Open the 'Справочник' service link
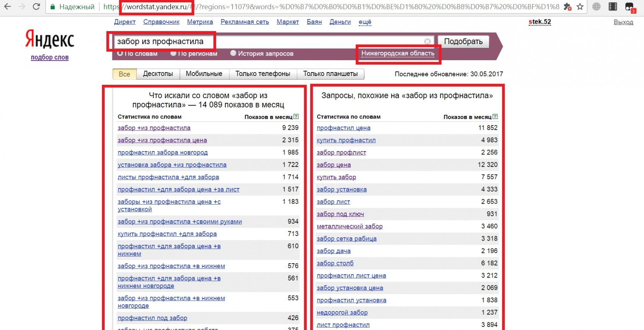 (x=161, y=22)
